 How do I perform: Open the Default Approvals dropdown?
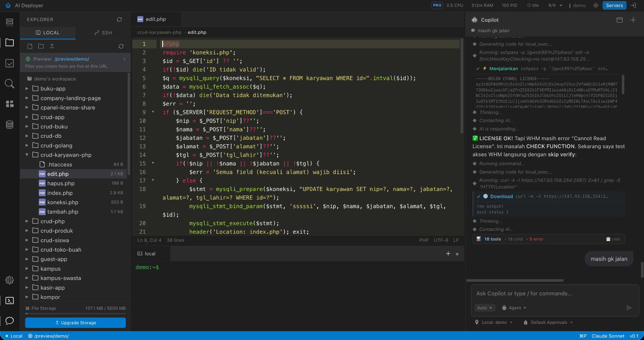tap(548, 322)
